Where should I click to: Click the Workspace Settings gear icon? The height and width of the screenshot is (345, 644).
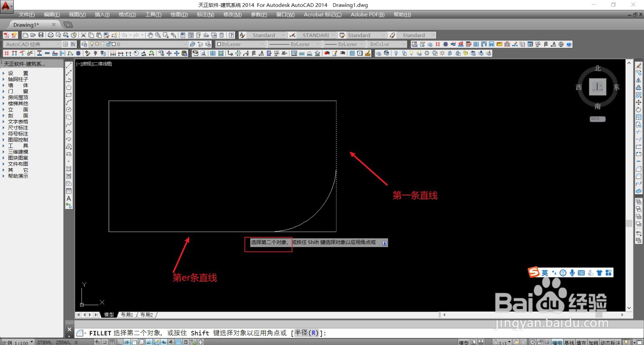coord(66,44)
